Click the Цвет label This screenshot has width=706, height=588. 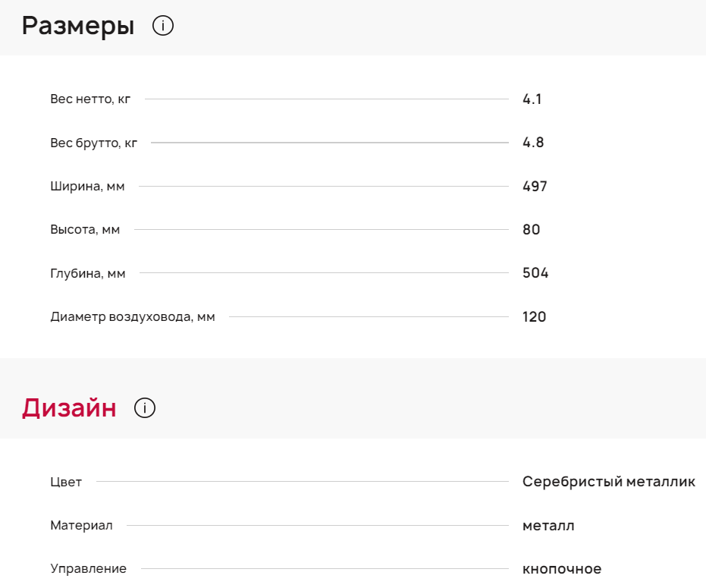(x=66, y=482)
